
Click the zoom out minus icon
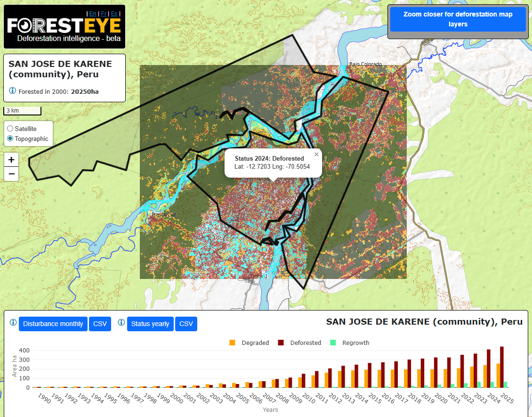click(11, 174)
